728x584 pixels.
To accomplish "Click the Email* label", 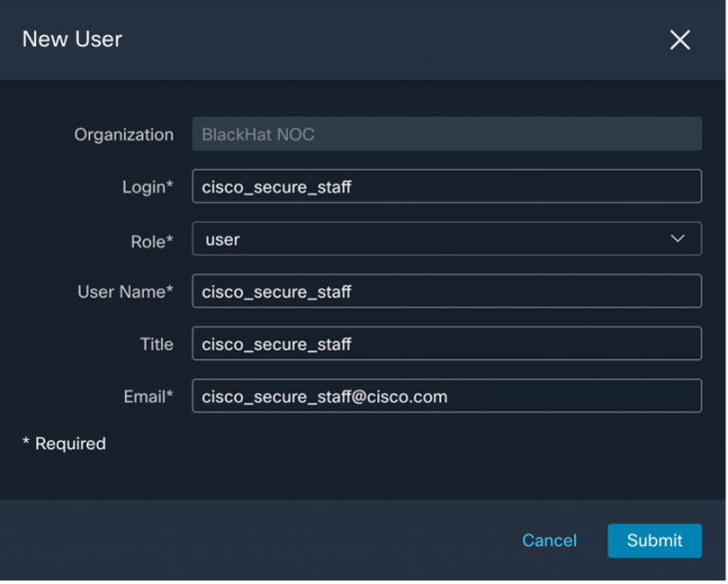I will (x=150, y=396).
